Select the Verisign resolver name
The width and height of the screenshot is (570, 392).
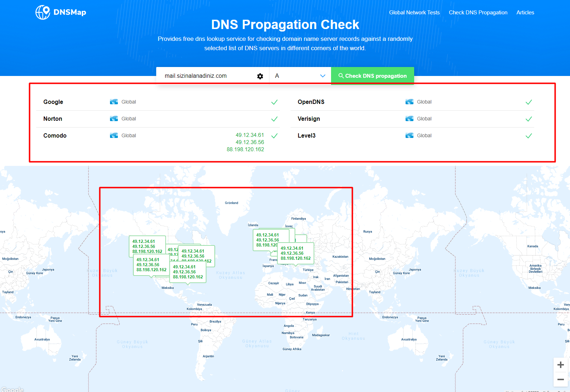point(309,119)
